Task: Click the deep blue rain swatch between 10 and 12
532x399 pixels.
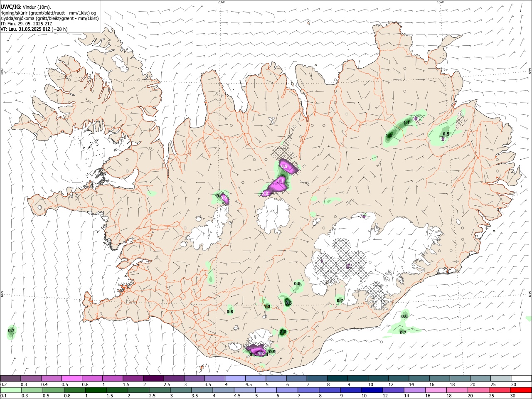Action: pos(372,390)
